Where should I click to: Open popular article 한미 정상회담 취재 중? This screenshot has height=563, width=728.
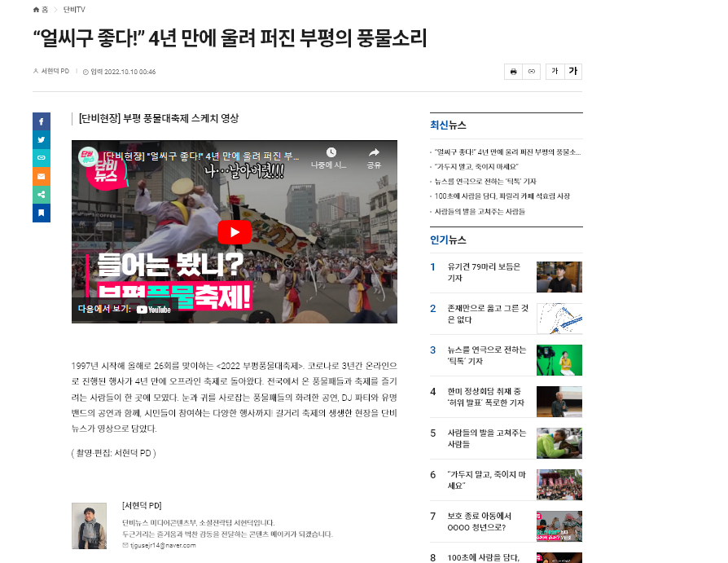coord(485,397)
